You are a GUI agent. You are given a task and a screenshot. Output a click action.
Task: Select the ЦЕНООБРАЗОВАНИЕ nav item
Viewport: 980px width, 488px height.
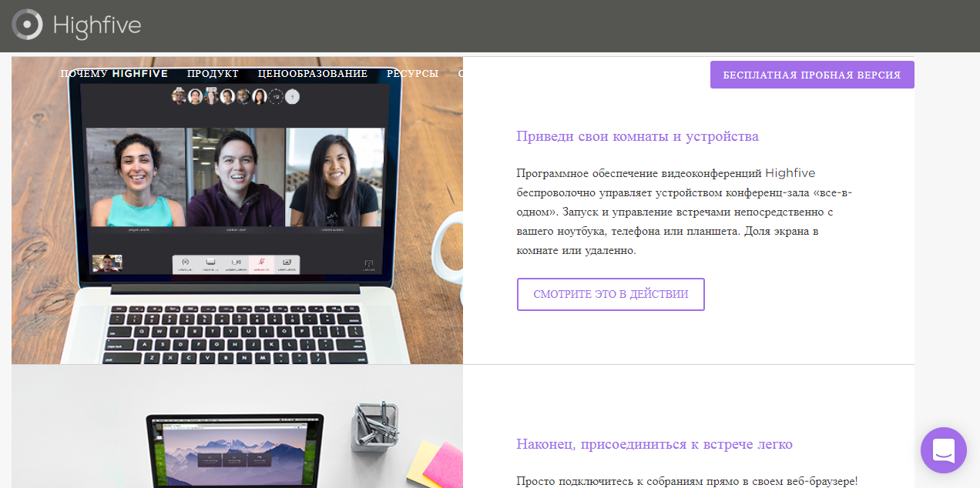point(311,73)
